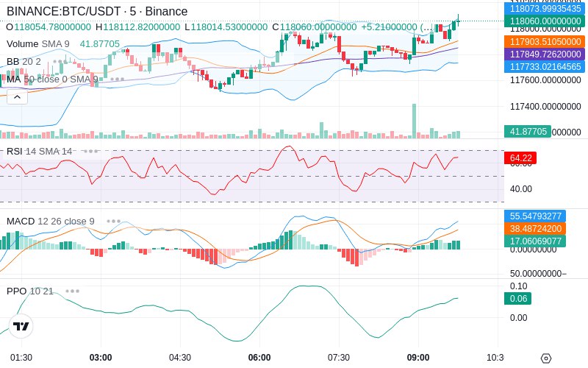The image size is (588, 368).
Task: Open more options for PPO 10 21 indicator
Action: [72, 291]
